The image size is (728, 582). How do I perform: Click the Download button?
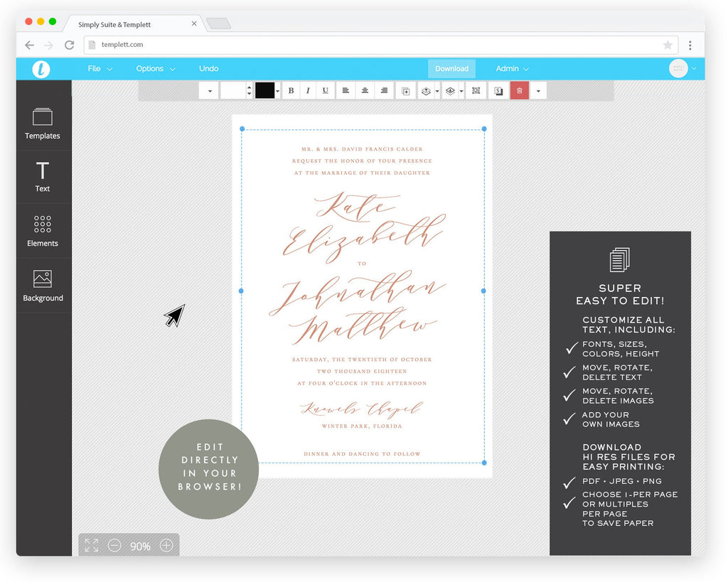(451, 69)
